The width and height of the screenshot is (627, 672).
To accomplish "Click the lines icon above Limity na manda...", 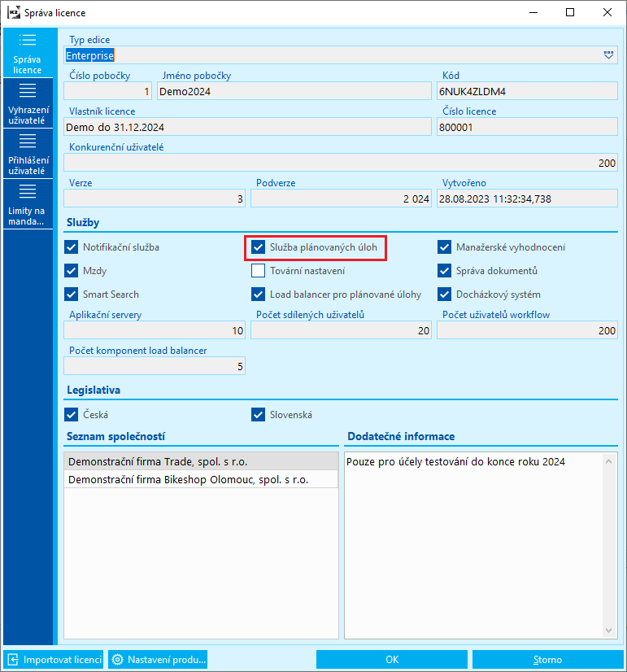I will pos(28,191).
